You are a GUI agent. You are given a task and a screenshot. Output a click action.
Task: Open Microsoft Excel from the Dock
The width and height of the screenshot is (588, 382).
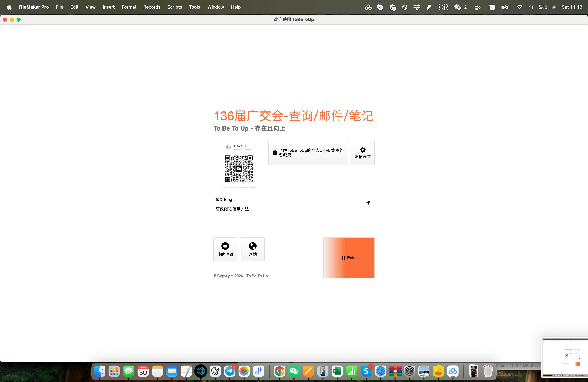(x=337, y=371)
